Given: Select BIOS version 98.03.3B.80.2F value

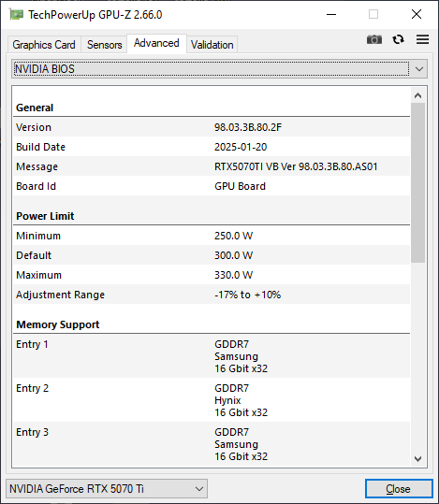Looking at the screenshot, I should tap(248, 127).
